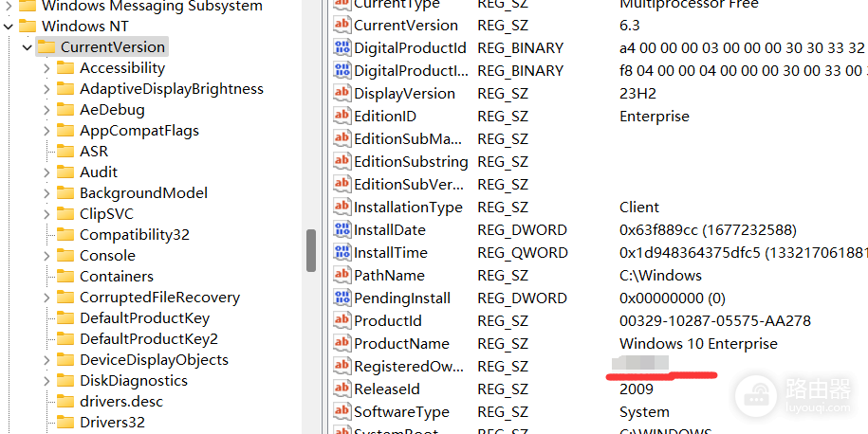868x434 pixels.
Task: Click the drivers.desc folder icon
Action: pyautogui.click(x=65, y=402)
